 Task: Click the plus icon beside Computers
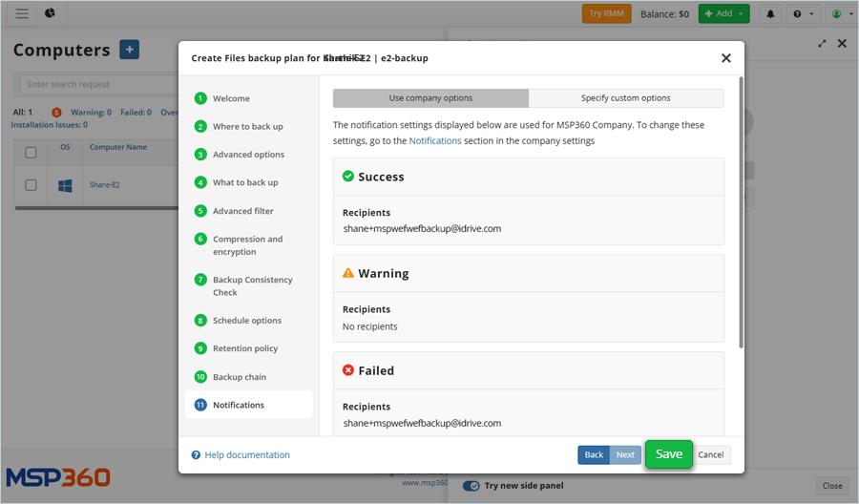tap(130, 50)
